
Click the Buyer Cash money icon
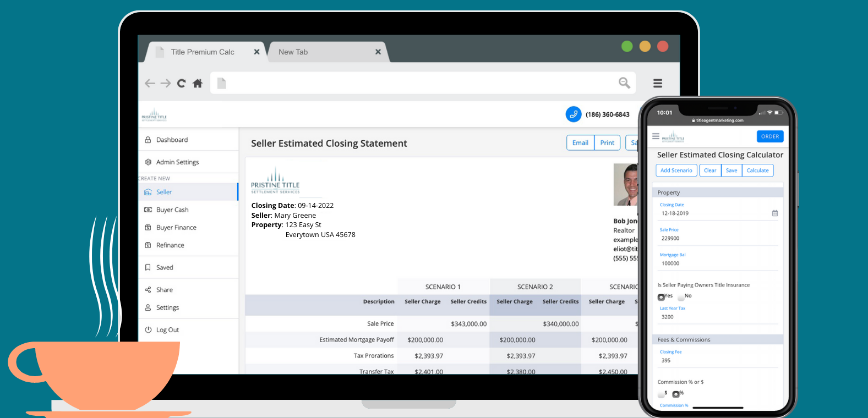(148, 210)
